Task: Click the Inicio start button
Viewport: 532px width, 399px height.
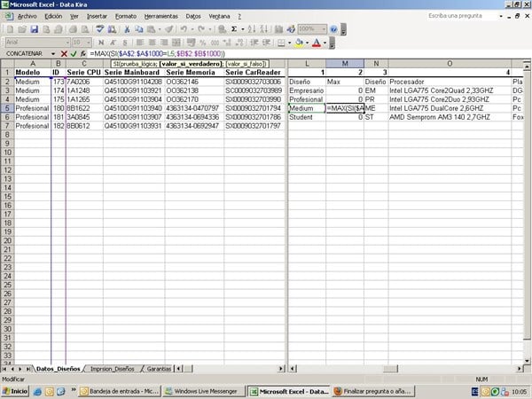Action: (16, 390)
